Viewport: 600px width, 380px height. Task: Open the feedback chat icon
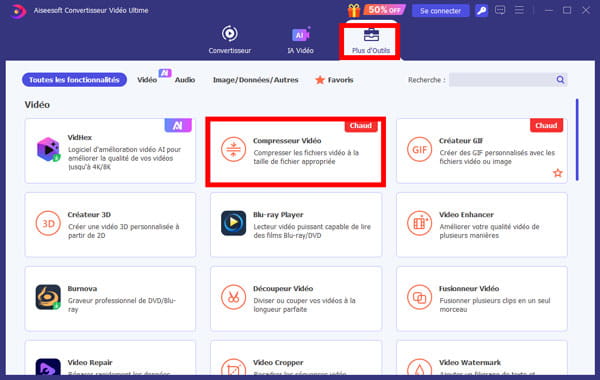click(x=500, y=10)
